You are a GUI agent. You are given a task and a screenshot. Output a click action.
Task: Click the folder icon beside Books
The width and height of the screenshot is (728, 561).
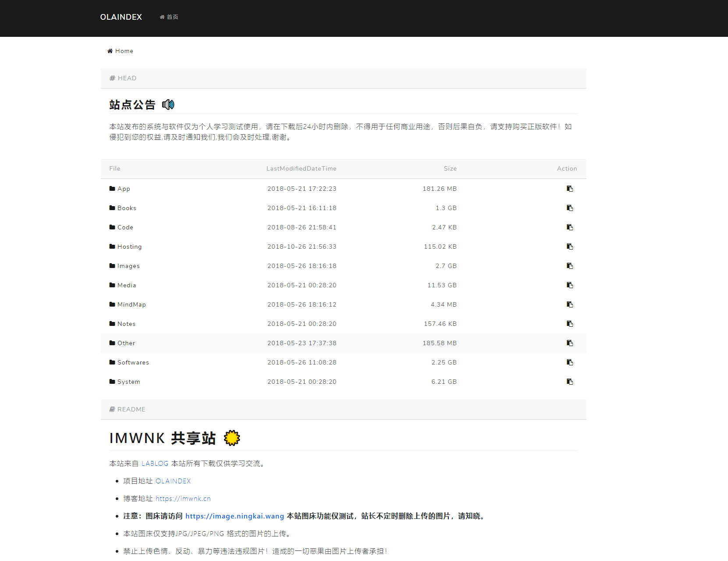point(112,208)
